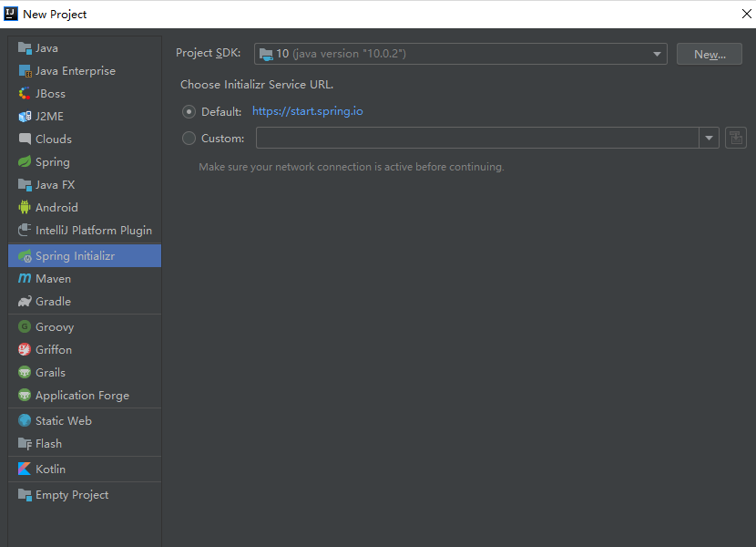Choose the Gradle project type
The width and height of the screenshot is (756, 547).
pyautogui.click(x=85, y=301)
